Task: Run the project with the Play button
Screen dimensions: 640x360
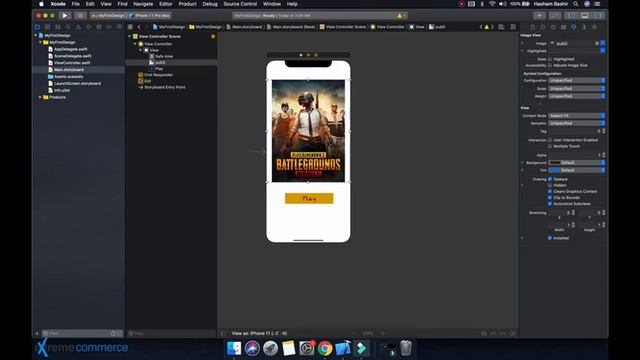Action: (x=64, y=16)
